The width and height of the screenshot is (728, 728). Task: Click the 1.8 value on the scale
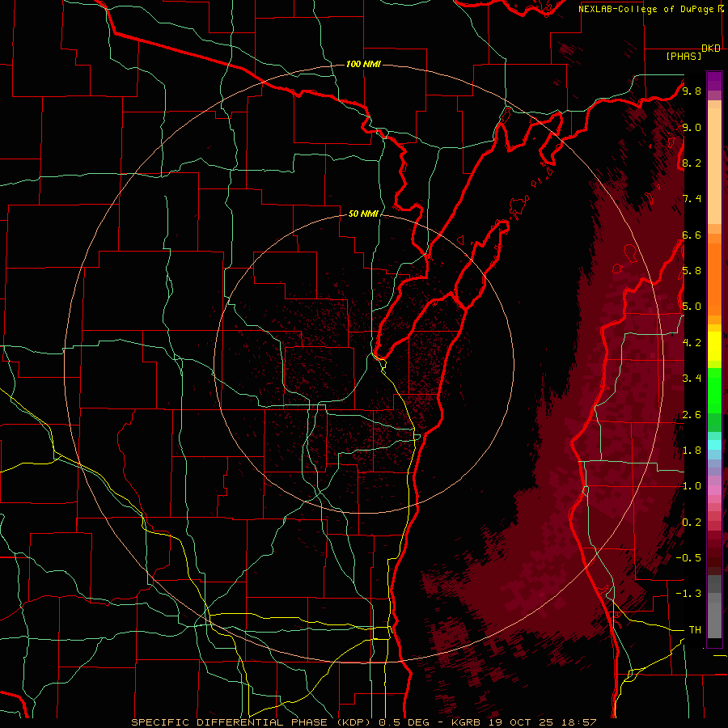tap(692, 451)
